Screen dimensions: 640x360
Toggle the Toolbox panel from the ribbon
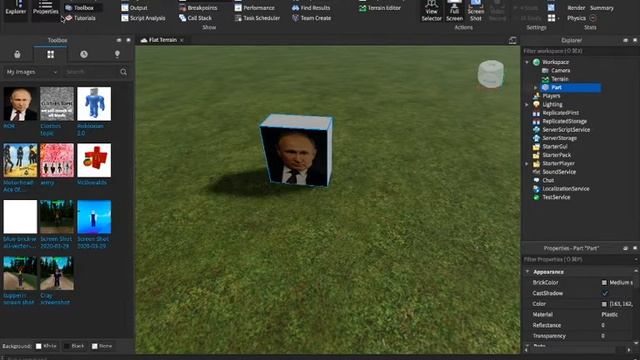coord(80,8)
